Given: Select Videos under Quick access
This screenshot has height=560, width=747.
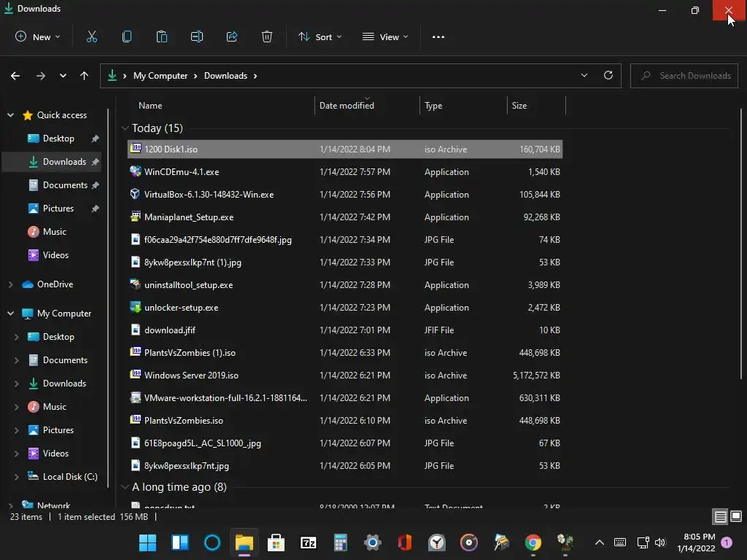Looking at the screenshot, I should click(55, 255).
